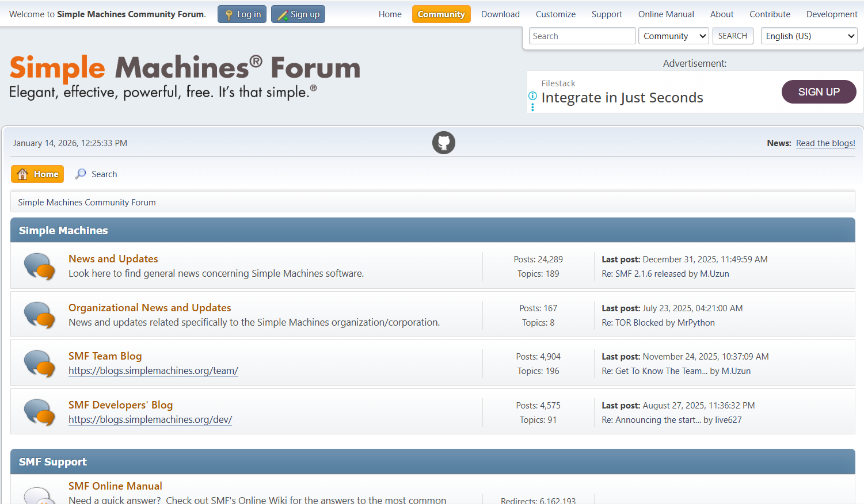This screenshot has width=864, height=504.
Task: Open the Community search scope selector
Action: click(x=673, y=36)
